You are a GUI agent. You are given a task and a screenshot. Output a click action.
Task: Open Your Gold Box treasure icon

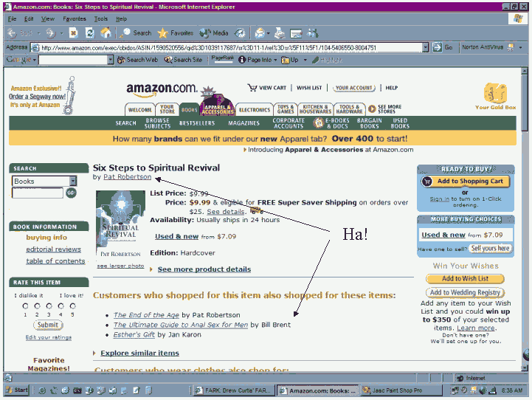click(x=494, y=93)
